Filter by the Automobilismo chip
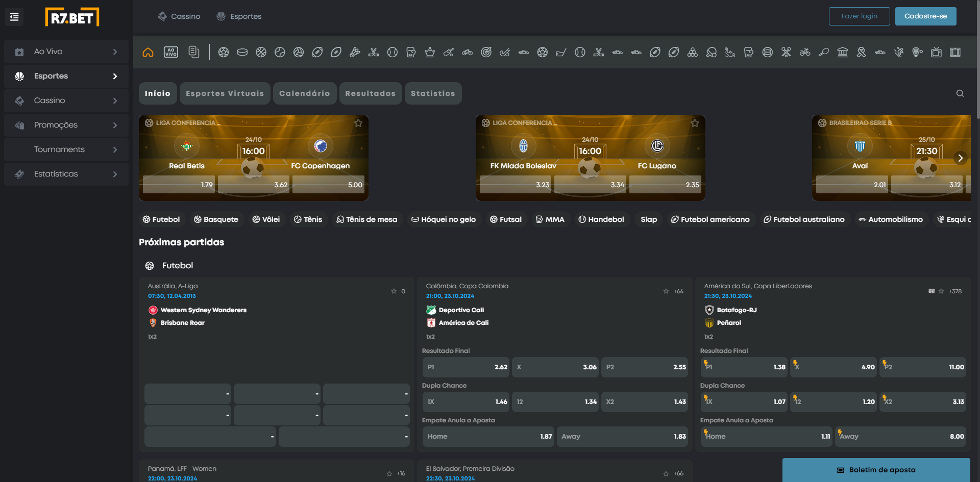Viewport: 980px width, 482px height. point(891,219)
